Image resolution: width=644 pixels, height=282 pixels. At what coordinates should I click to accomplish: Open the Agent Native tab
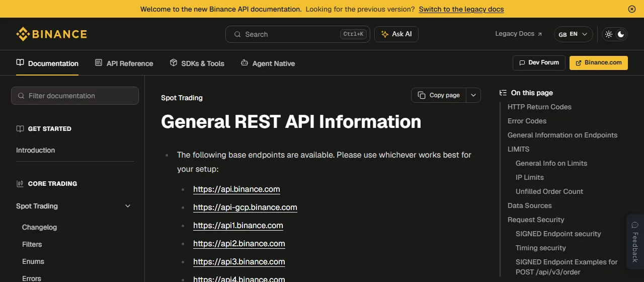[268, 63]
